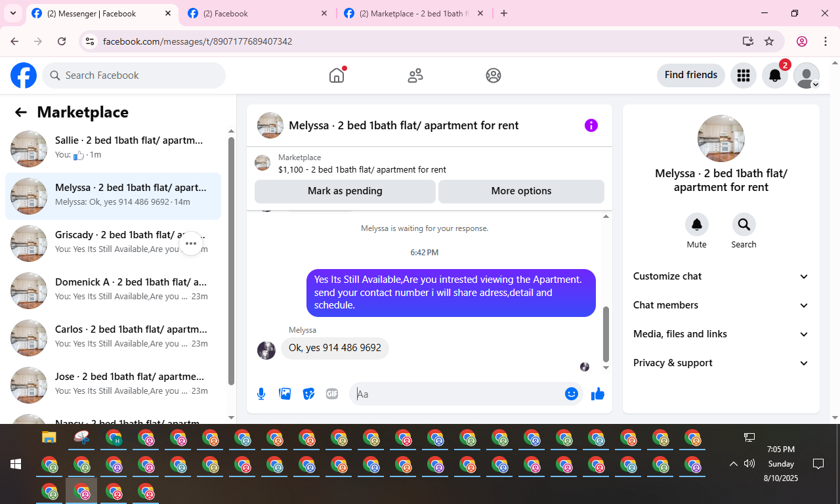Select the Messenger | Facebook tab
Image resolution: width=840 pixels, height=504 pixels.
(102, 13)
